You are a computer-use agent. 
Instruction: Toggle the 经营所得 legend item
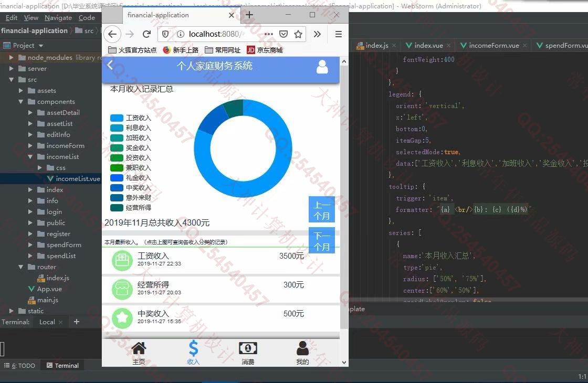coord(131,208)
